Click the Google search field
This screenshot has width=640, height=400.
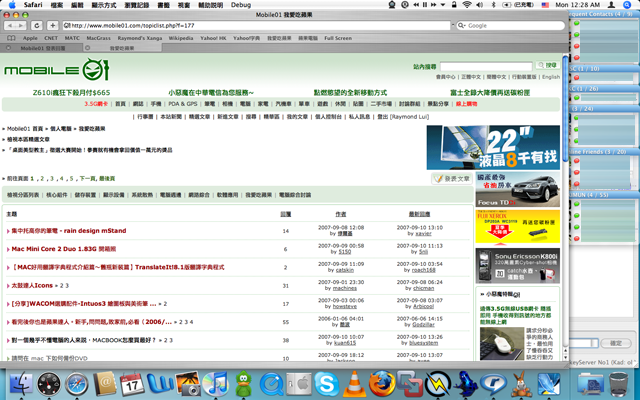click(x=510, y=25)
